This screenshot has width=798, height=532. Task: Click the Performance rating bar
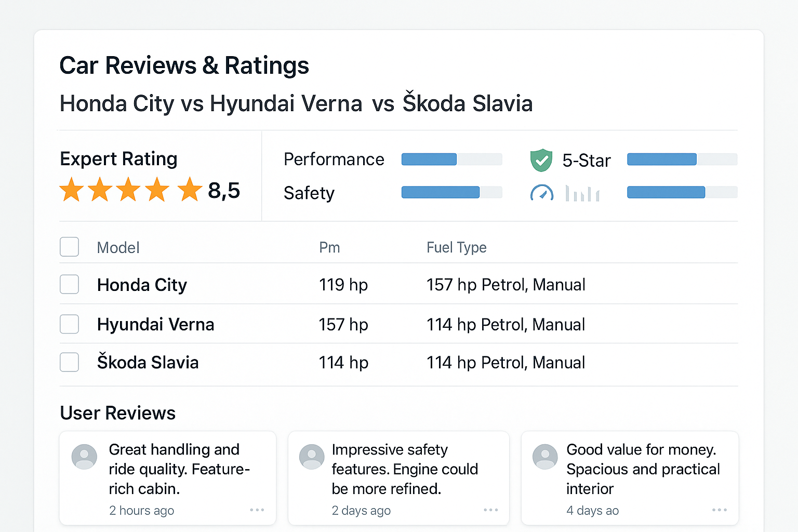tap(452, 159)
